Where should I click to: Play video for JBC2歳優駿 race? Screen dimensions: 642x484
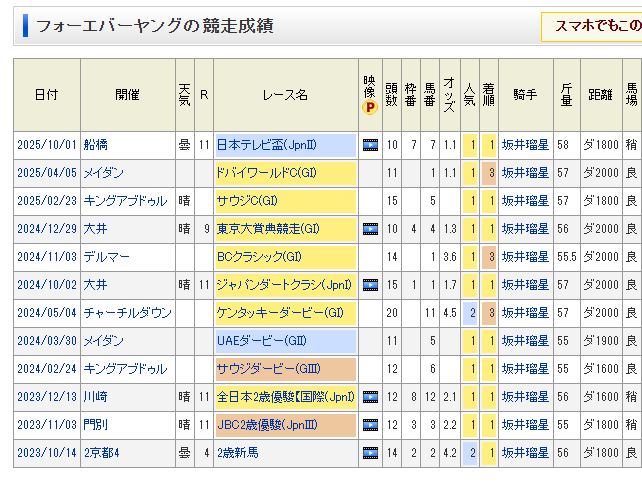[x=370, y=425]
